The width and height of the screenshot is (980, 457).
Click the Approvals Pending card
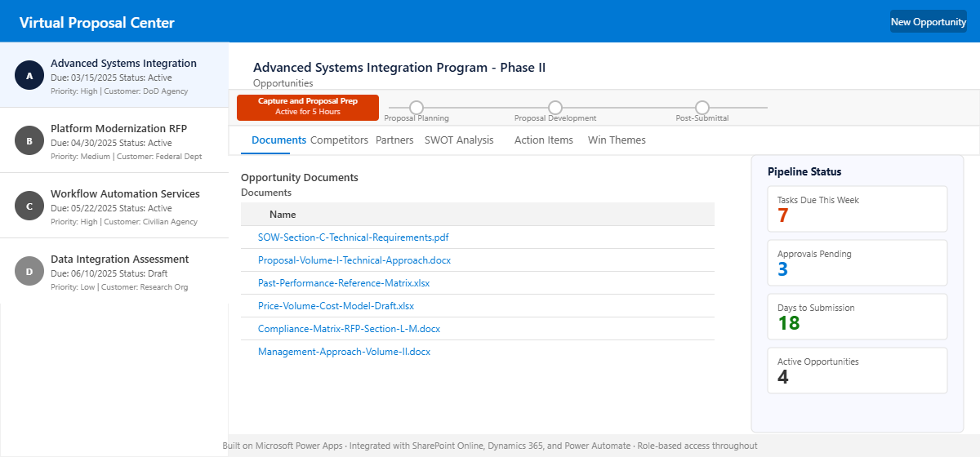(857, 263)
